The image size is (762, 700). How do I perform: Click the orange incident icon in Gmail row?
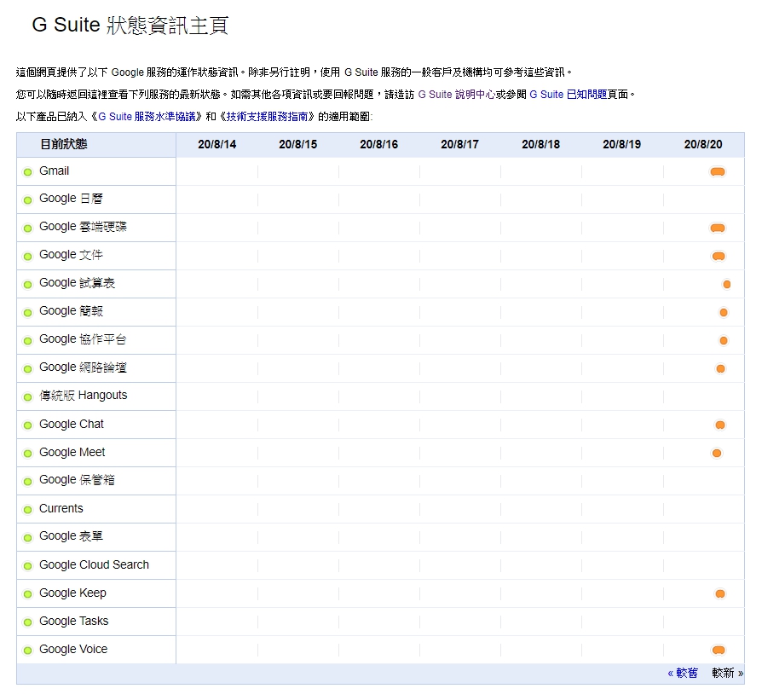[717, 172]
